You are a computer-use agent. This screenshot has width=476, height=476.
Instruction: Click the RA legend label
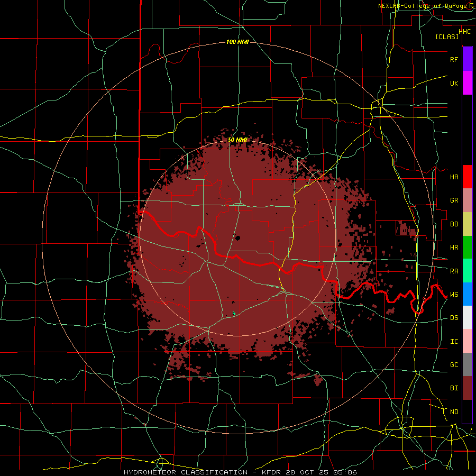point(454,271)
